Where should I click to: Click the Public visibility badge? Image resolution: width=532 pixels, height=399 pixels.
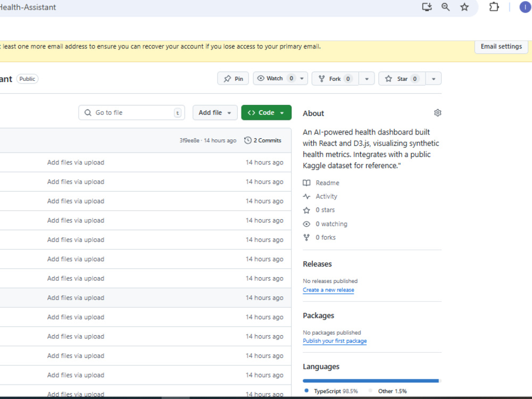(27, 79)
